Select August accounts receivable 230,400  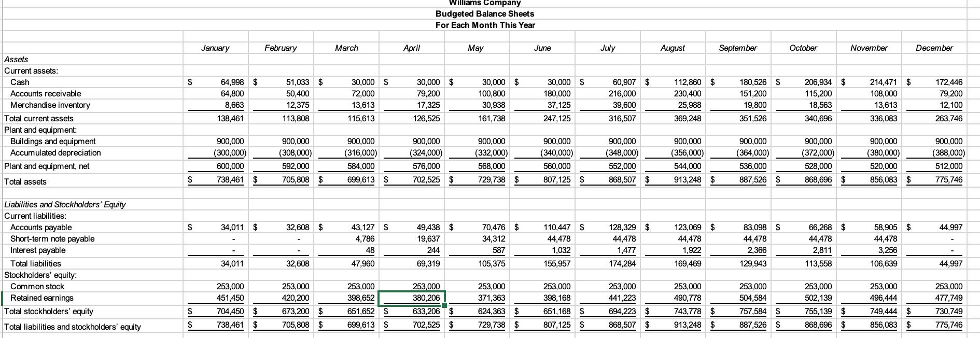coord(688,93)
